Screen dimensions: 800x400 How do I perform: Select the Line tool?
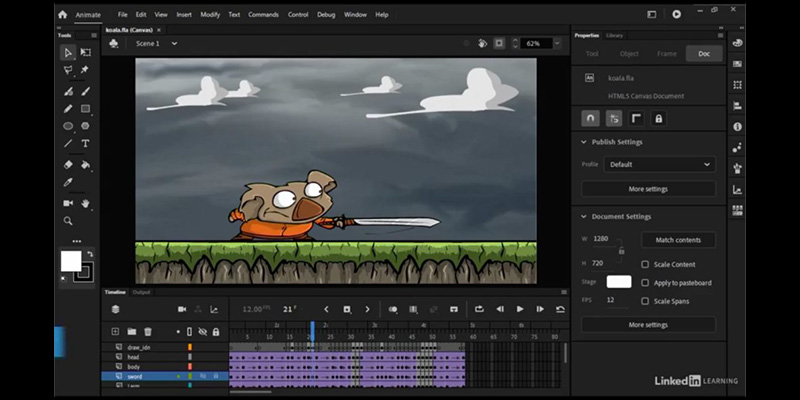point(68,144)
